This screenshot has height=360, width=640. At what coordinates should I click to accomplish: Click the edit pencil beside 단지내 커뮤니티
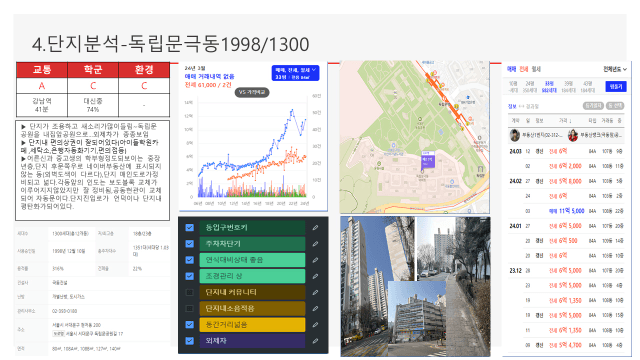click(x=316, y=292)
